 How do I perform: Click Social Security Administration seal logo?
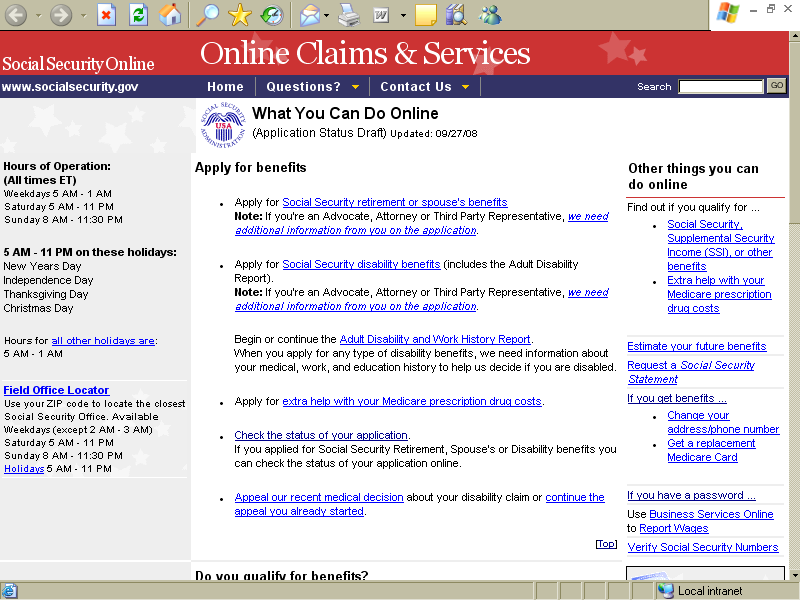point(223,125)
